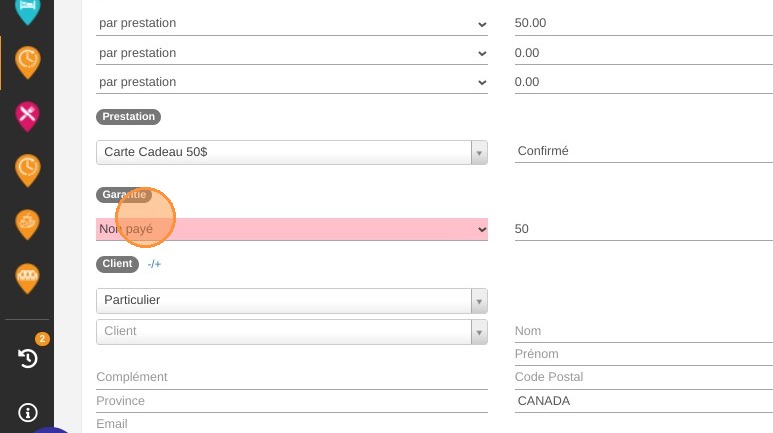Open the clock pin below the restaurant pin
773x433 pixels.
[x=28, y=170]
